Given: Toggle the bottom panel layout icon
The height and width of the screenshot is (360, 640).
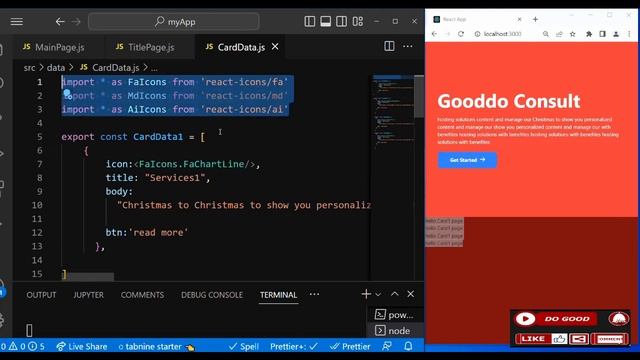Looking at the screenshot, I should 326,21.
